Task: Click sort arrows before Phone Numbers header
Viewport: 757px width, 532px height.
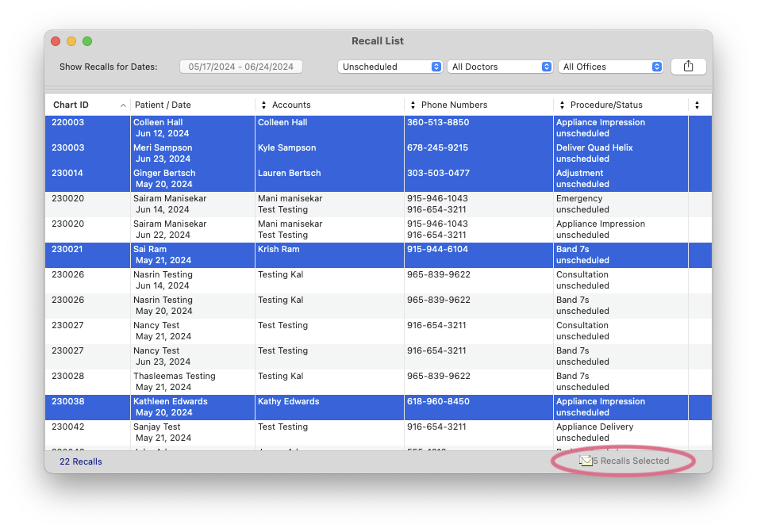Action: [x=413, y=105]
